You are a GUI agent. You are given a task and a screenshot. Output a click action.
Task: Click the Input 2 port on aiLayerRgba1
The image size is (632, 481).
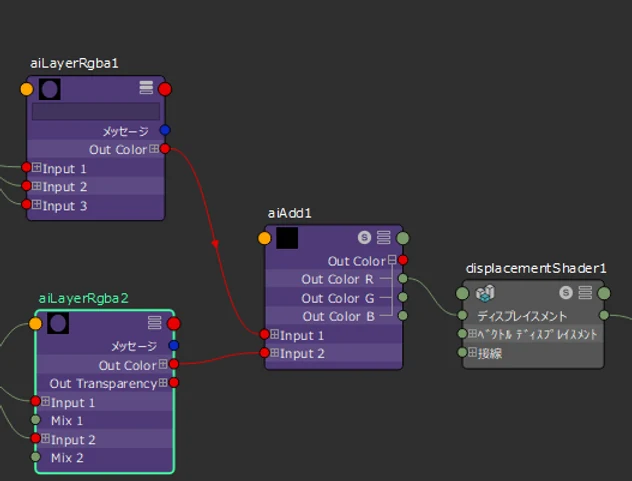click(26, 185)
